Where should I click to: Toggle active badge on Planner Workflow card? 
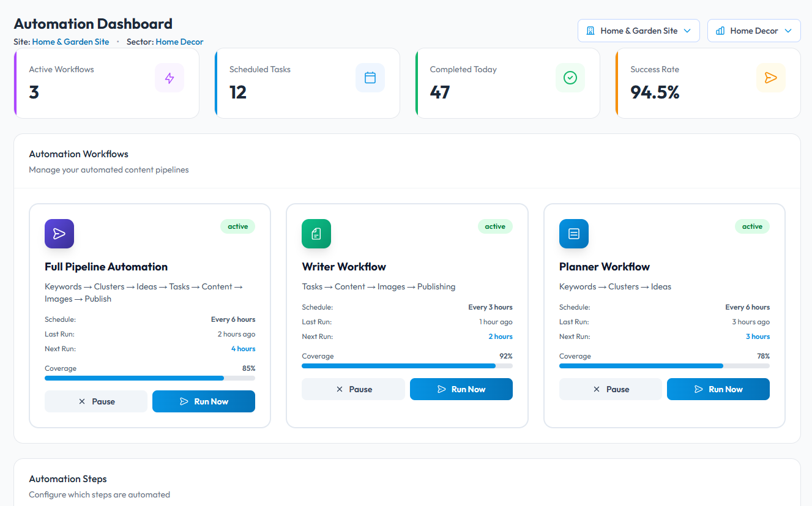pos(752,226)
